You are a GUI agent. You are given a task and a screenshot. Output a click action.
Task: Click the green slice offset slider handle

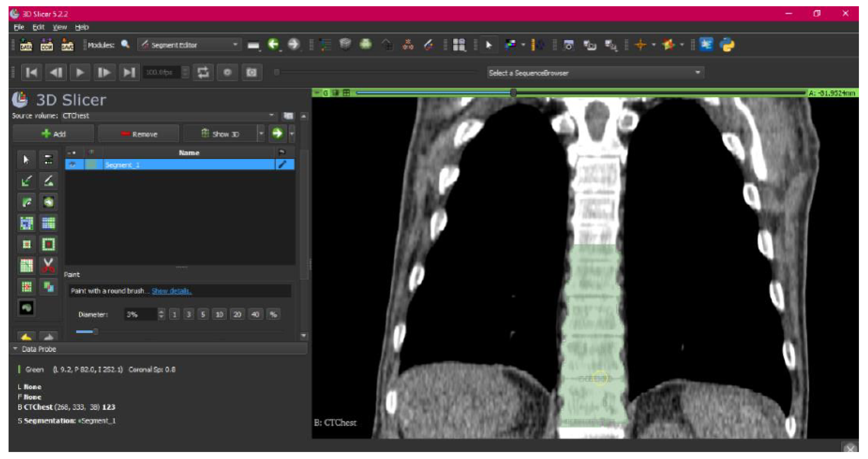(x=513, y=93)
